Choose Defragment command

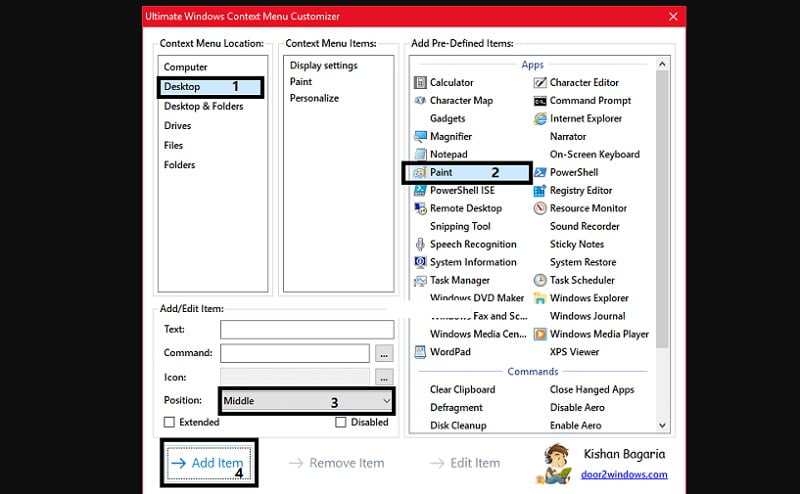456,408
